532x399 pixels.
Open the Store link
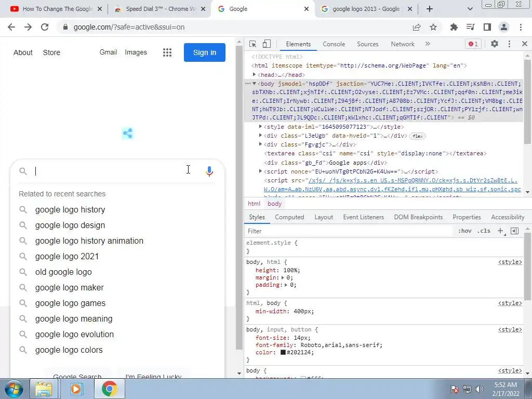click(x=51, y=52)
